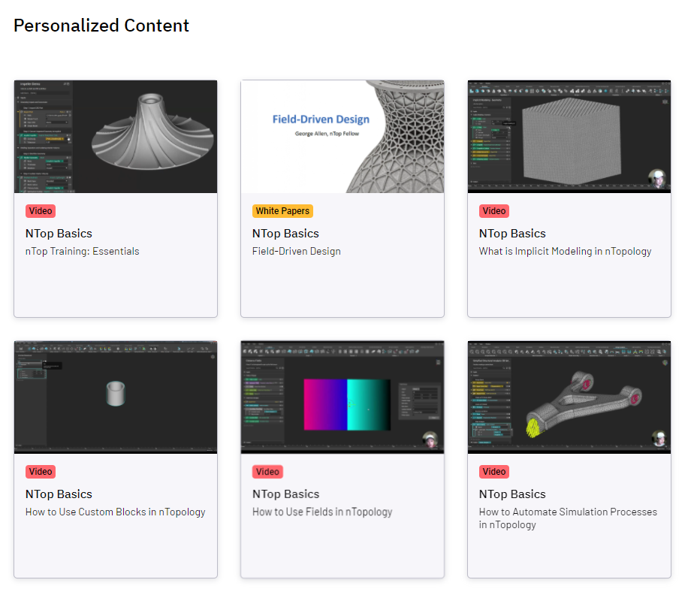Click the presenter avatar in the Fields video thumbnail
The height and width of the screenshot is (592, 700).
pos(430,440)
